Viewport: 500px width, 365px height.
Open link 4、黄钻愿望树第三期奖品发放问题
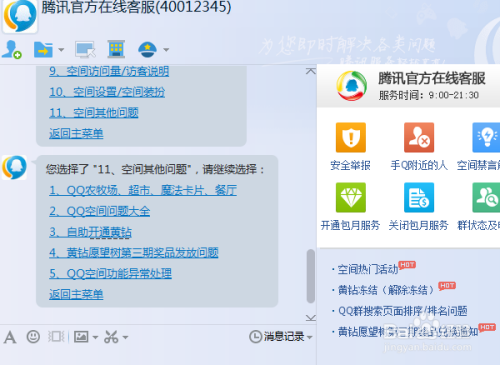click(134, 253)
